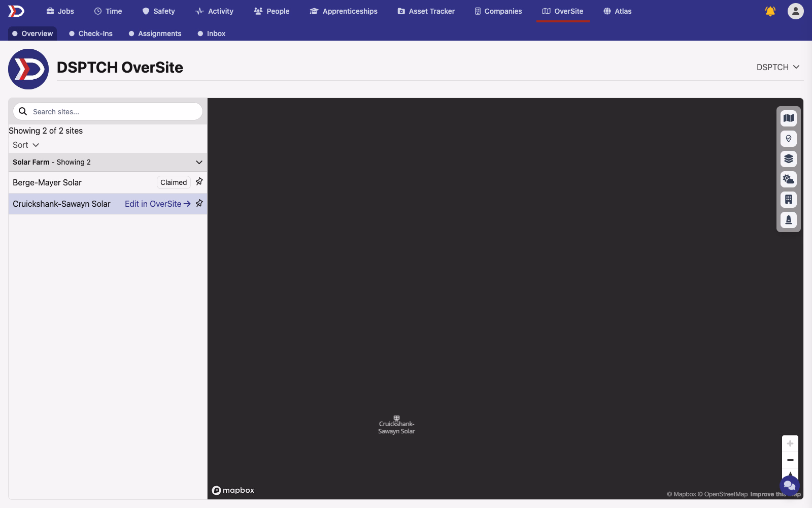Open the DSPTCH organization dropdown

(x=778, y=67)
